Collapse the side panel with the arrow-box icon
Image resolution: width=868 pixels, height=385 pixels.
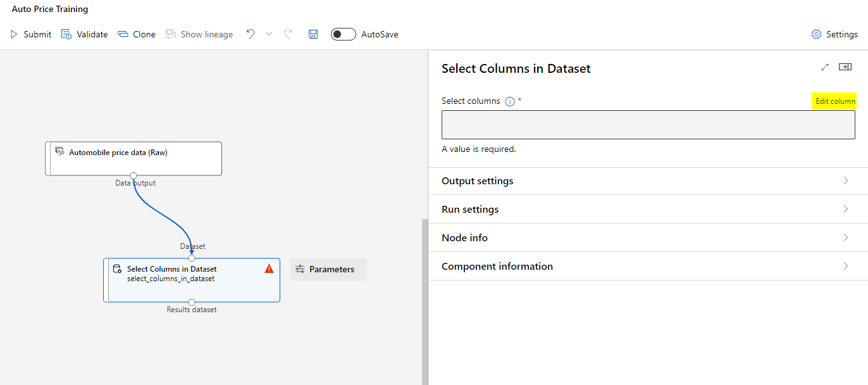[845, 67]
